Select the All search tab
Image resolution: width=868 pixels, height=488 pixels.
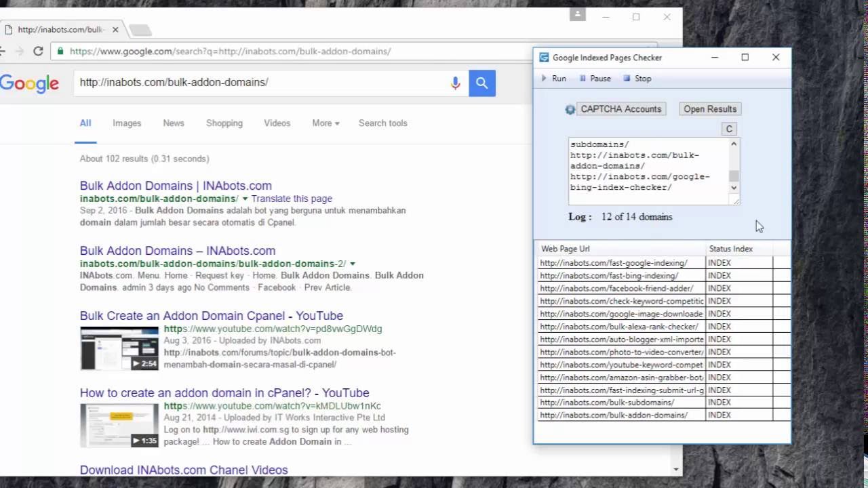(85, 123)
